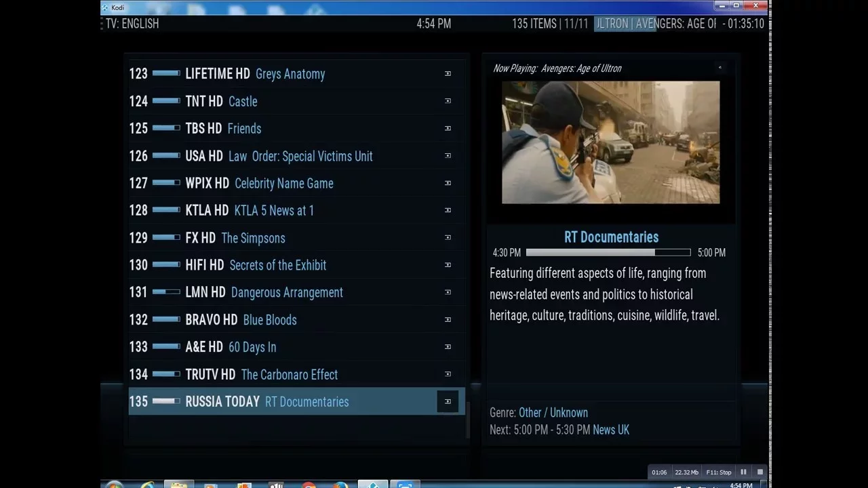This screenshot has width=868, height=488.
Task: Click the icon on A&E HD row
Action: [448, 347]
